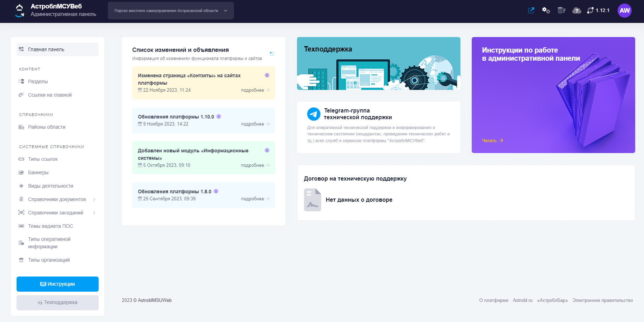Click the Техподдержка button in sidebar
This screenshot has width=644, height=322.
click(57, 303)
